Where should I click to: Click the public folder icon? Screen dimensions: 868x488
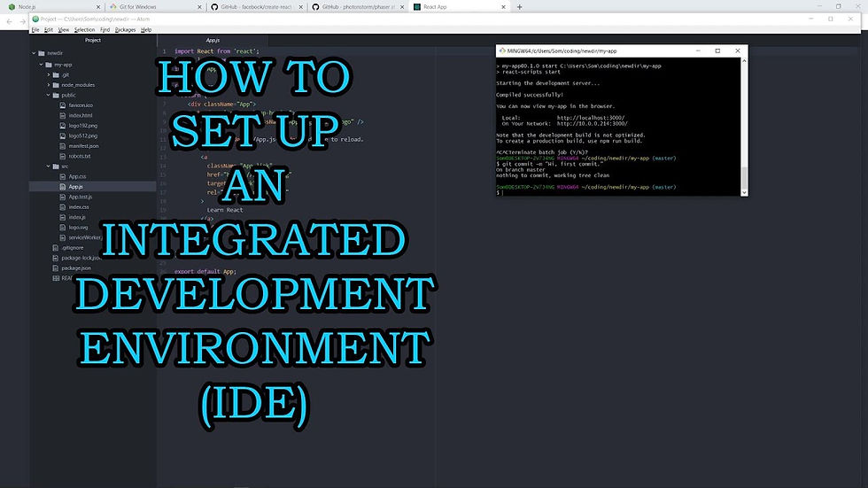pos(56,95)
